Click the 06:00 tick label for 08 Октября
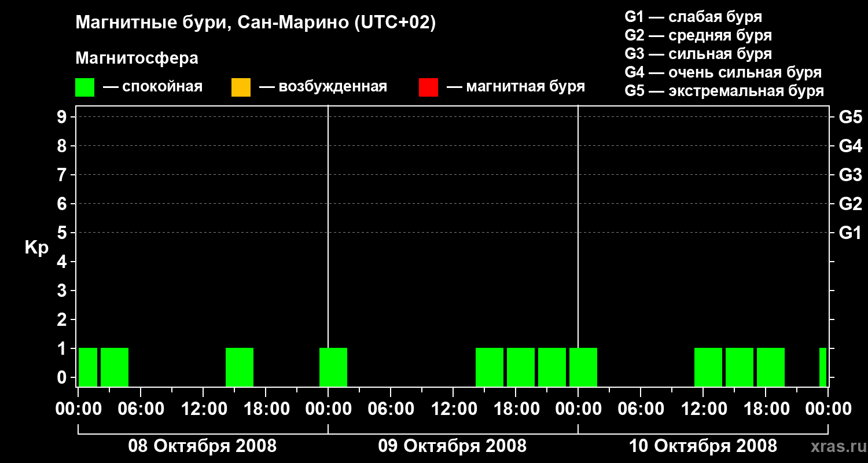This screenshot has height=463, width=868. click(x=141, y=409)
